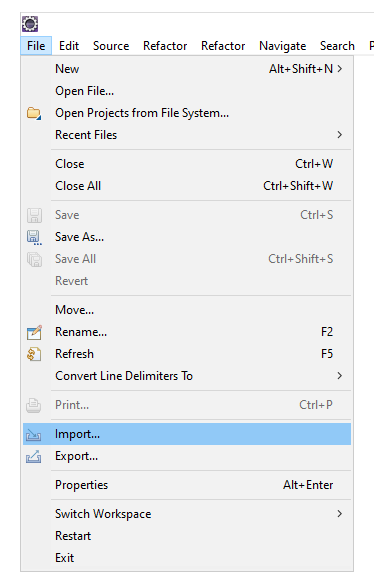Select the Rename pencil icon

[x=34, y=332]
